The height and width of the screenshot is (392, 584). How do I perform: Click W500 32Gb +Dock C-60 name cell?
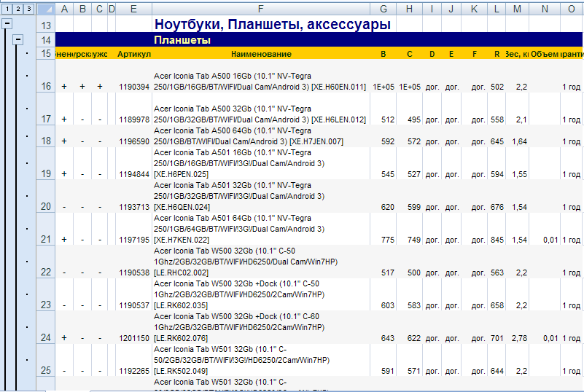click(x=261, y=327)
